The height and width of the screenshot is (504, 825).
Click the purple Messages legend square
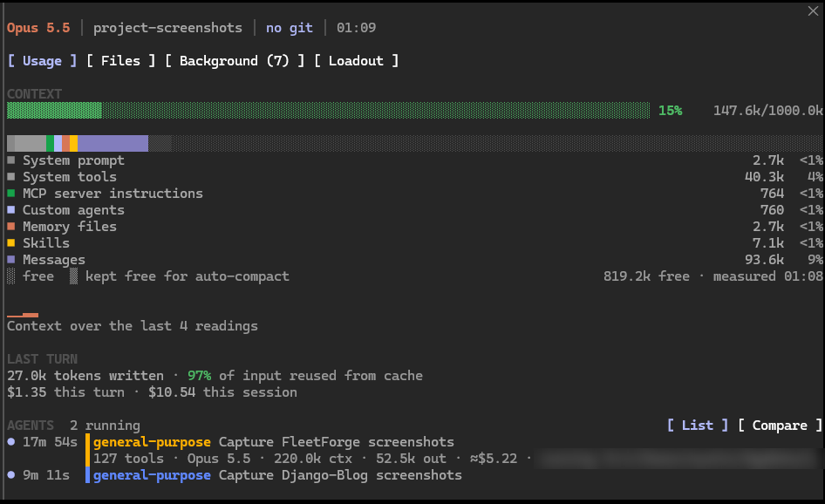(11, 259)
